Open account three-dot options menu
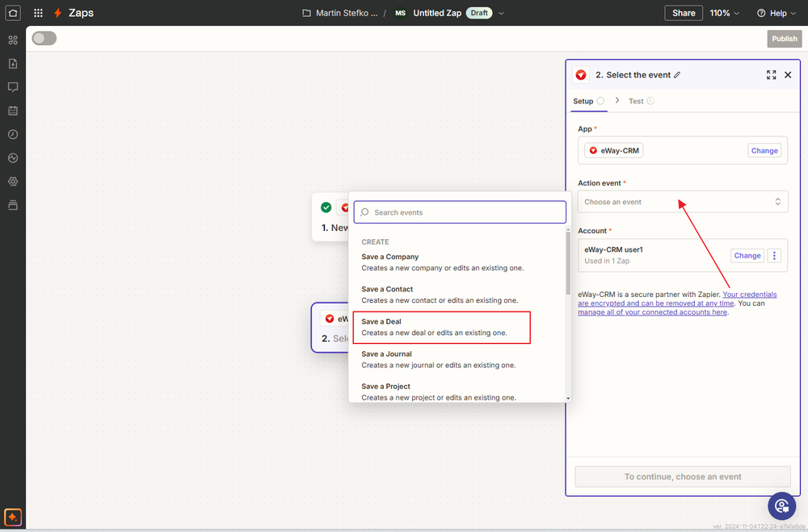 [x=774, y=256]
